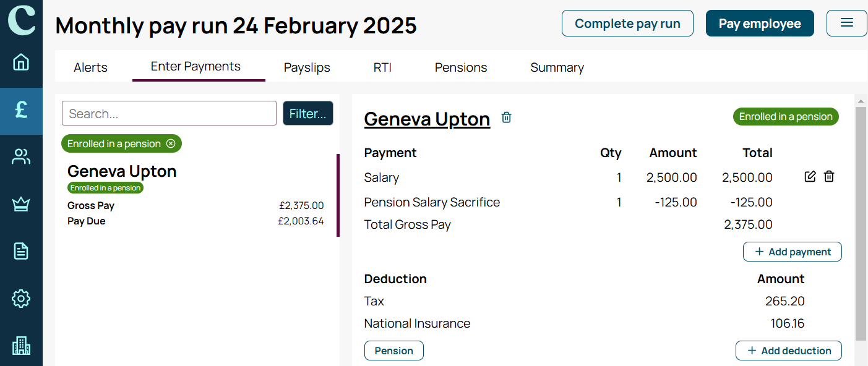868x366 pixels.
Task: Click the Add deduction button
Action: 789,351
